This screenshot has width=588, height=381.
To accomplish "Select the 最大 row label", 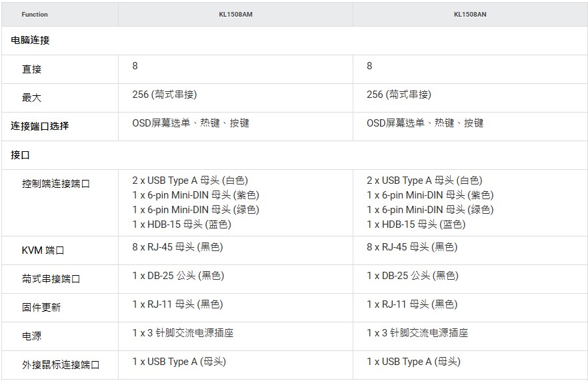I will coord(31,98).
